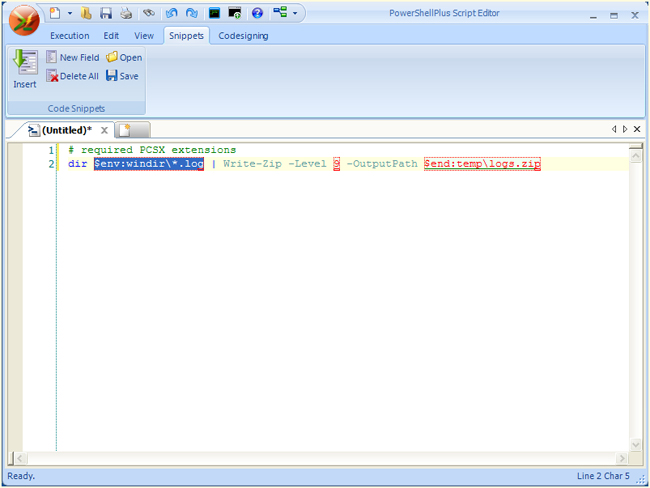Open a new document tab
650x488 pixels.
pos(132,130)
